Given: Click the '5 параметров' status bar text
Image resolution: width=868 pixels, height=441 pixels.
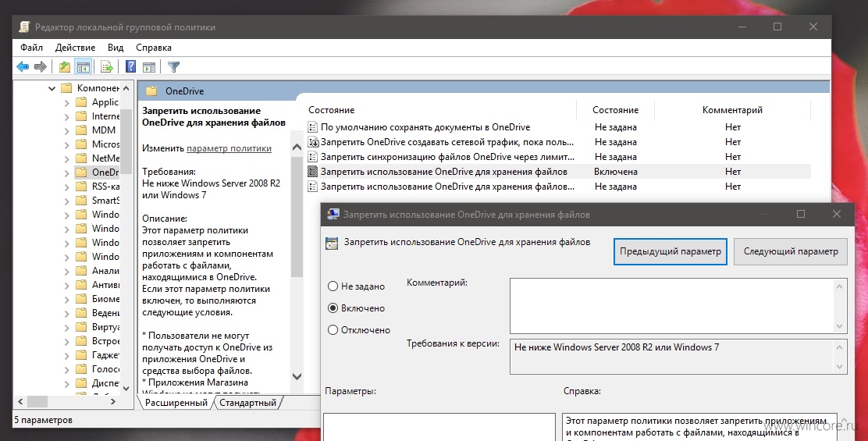Looking at the screenshot, I should tap(43, 420).
